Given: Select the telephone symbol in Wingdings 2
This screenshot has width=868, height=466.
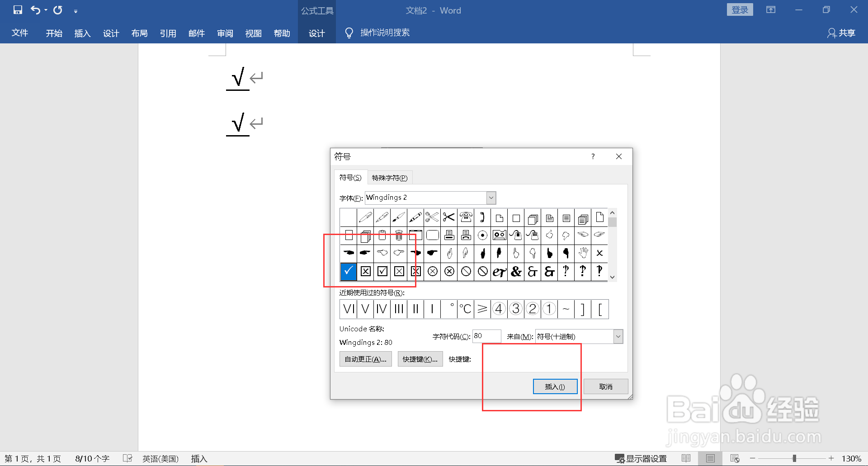Looking at the screenshot, I should coord(466,217).
